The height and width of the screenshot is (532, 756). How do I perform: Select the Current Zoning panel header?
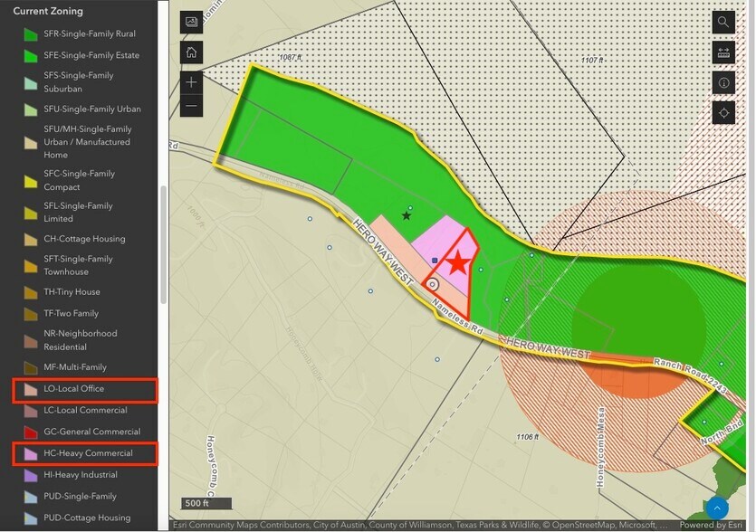(48, 11)
